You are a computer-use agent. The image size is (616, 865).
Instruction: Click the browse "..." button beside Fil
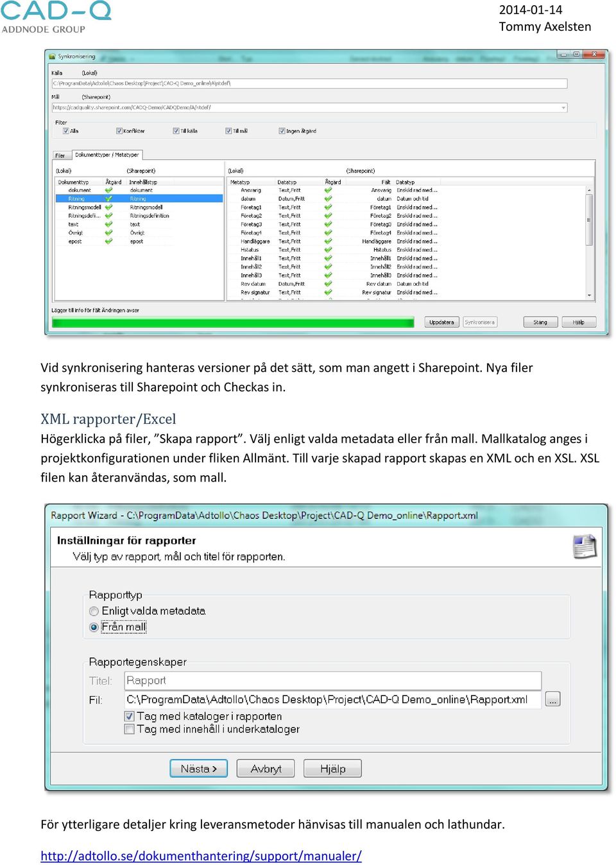click(552, 699)
